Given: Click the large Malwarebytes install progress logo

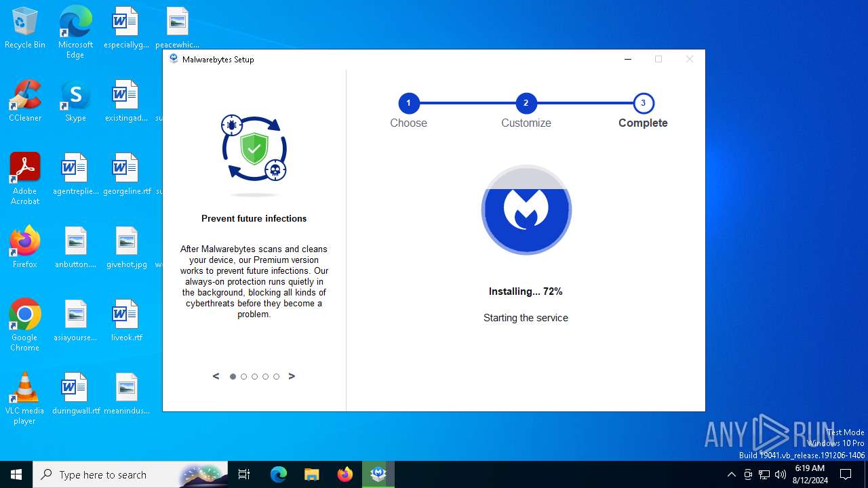Looking at the screenshot, I should click(x=526, y=210).
